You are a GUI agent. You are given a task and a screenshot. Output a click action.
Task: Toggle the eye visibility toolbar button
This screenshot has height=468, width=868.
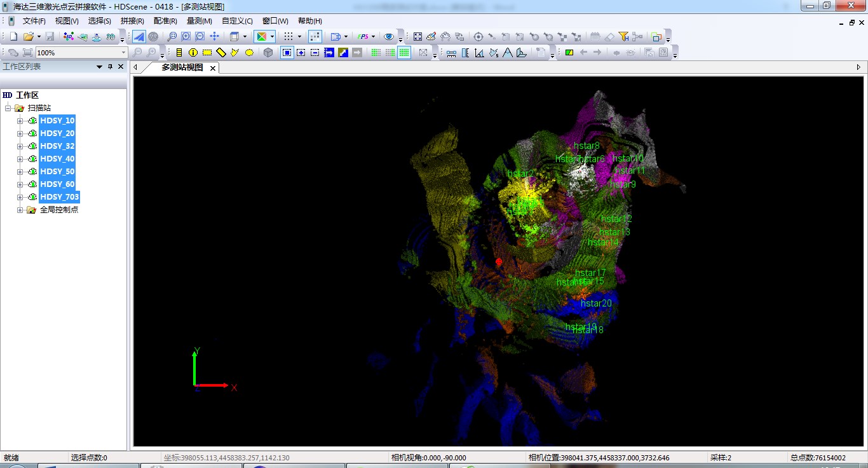[389, 37]
